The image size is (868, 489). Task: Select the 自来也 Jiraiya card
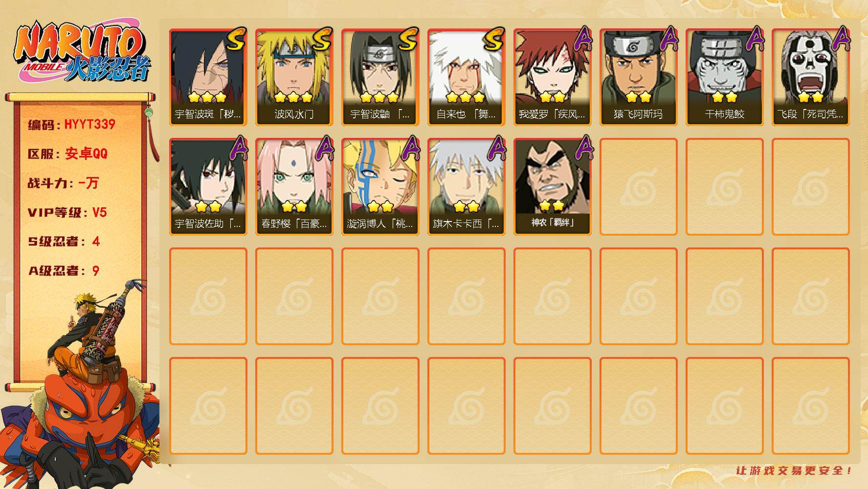(x=466, y=77)
